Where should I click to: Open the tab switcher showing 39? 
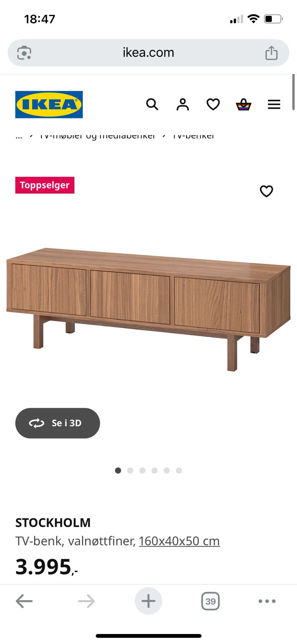pos(210,601)
